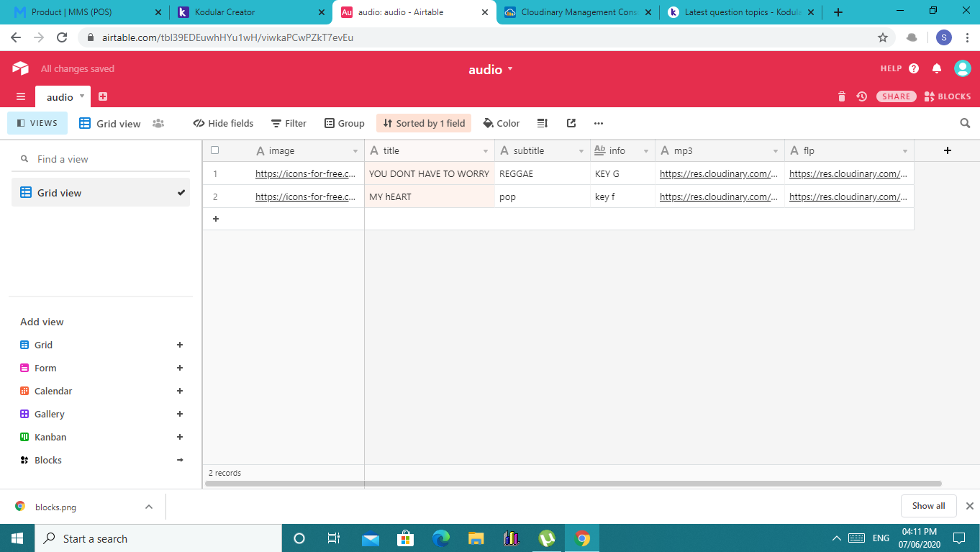Add a new field with plus
The image size is (980, 552).
coord(948,150)
